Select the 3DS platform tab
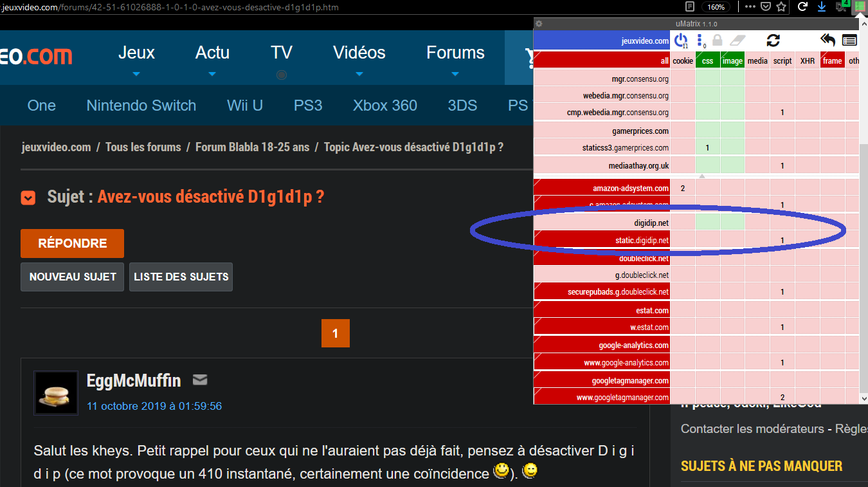Image resolution: width=868 pixels, height=487 pixels. click(462, 106)
